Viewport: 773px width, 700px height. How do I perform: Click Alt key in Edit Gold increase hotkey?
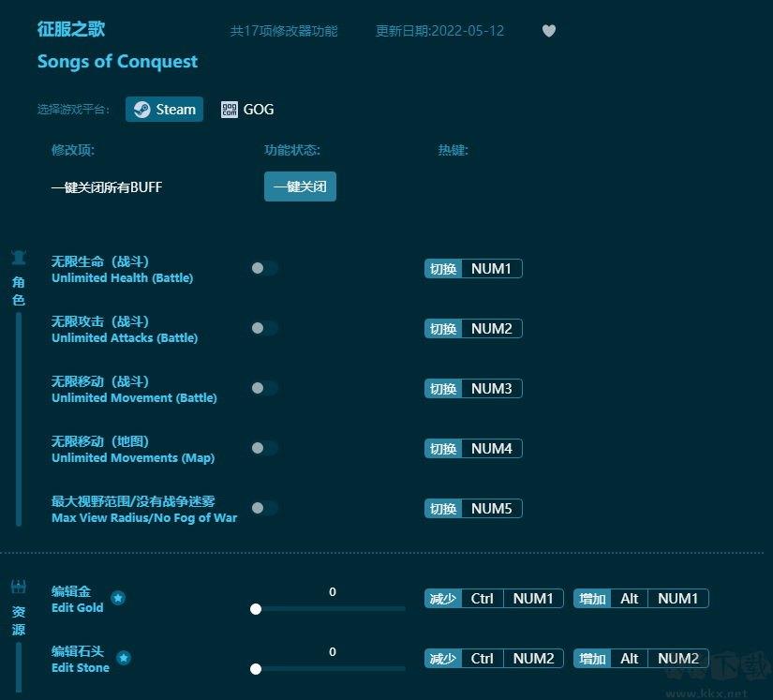629,599
